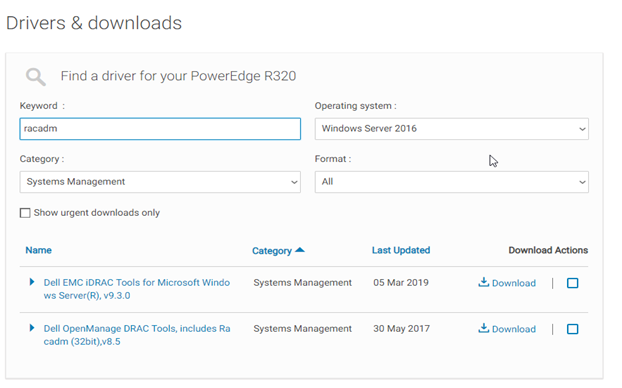The height and width of the screenshot is (388, 622).
Task: Click the Category ascending sort arrow
Action: point(300,250)
